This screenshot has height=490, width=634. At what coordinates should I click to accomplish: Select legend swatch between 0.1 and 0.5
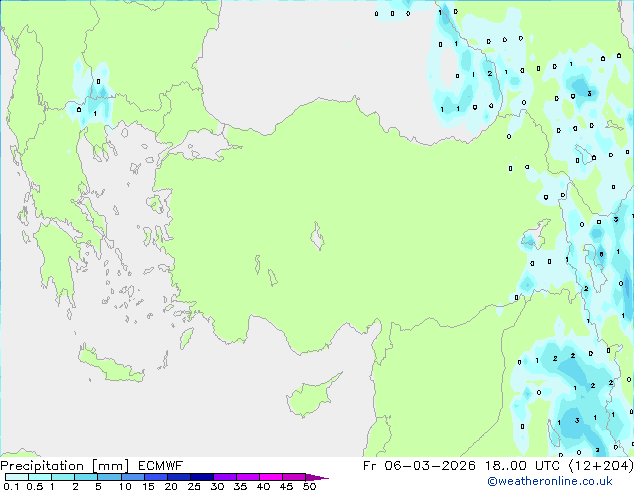(x=17, y=477)
